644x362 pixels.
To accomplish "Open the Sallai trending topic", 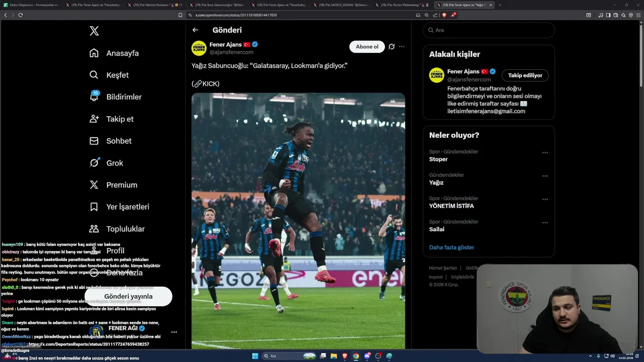I will (437, 229).
